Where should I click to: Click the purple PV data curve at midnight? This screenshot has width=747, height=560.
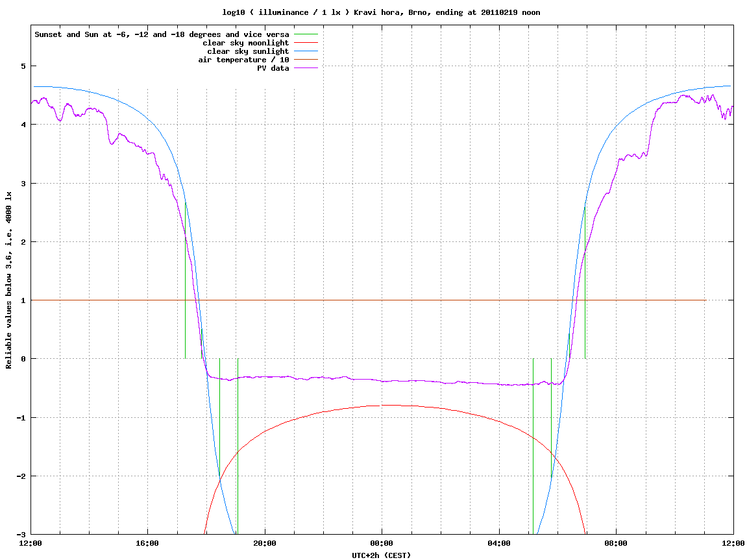[x=382, y=381]
